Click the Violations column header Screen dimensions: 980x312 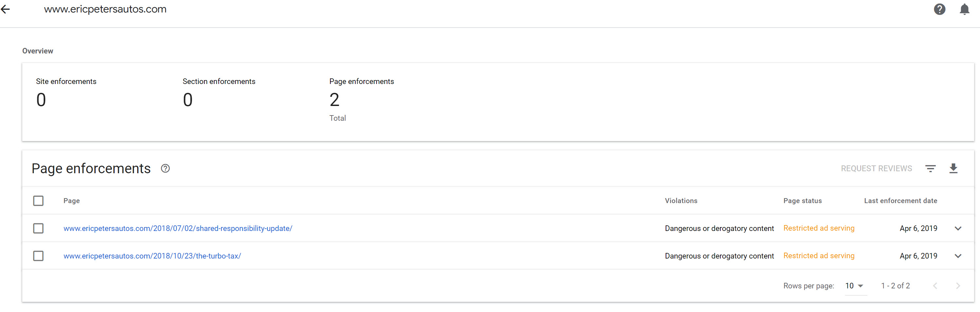click(x=681, y=201)
